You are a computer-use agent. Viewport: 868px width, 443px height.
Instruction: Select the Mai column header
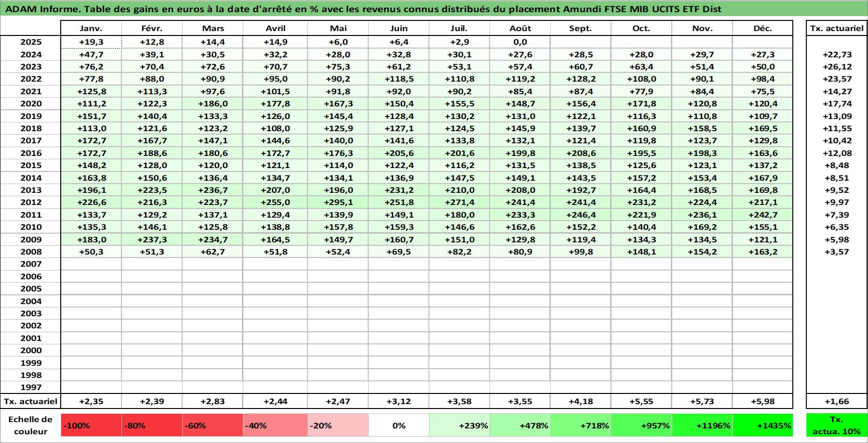coord(338,28)
